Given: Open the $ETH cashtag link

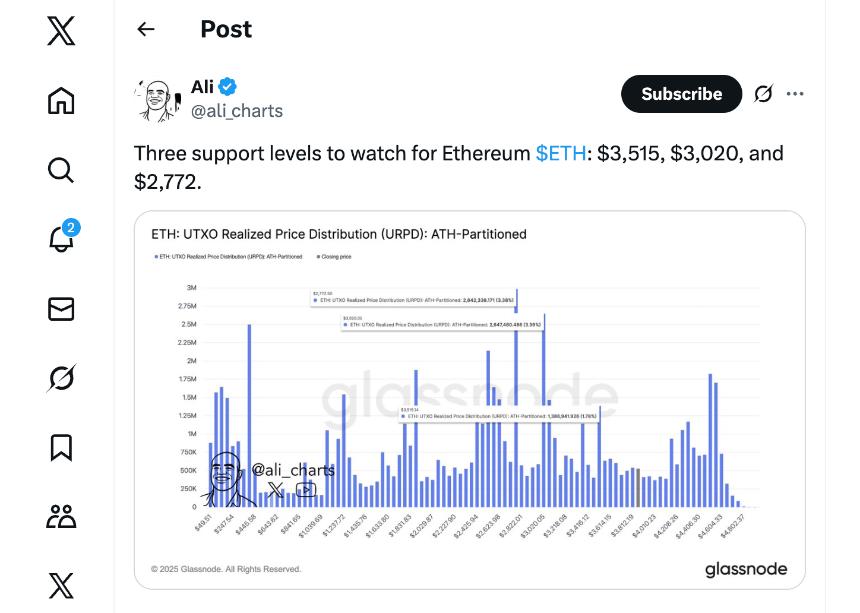Looking at the screenshot, I should click(557, 153).
